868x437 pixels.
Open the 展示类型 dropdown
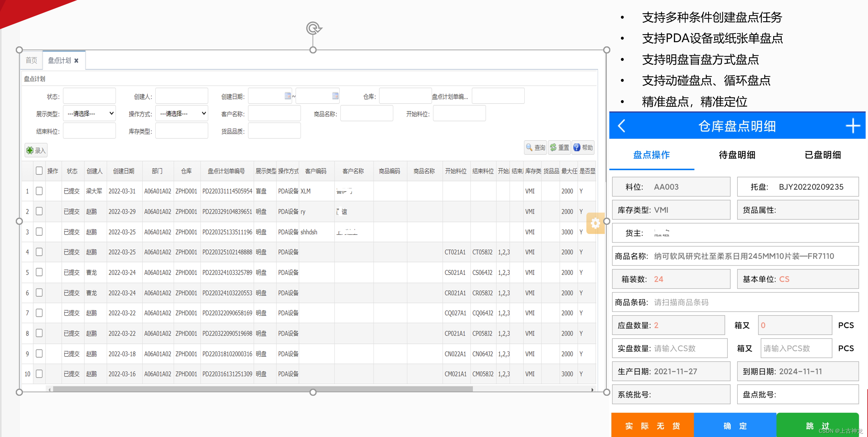(89, 113)
